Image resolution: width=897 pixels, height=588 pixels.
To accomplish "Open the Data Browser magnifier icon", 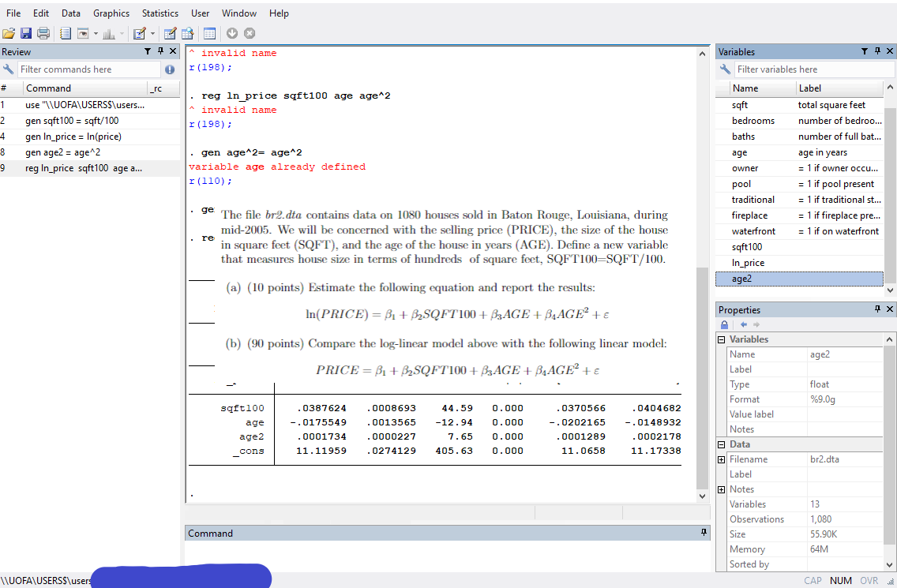I will tap(188, 34).
